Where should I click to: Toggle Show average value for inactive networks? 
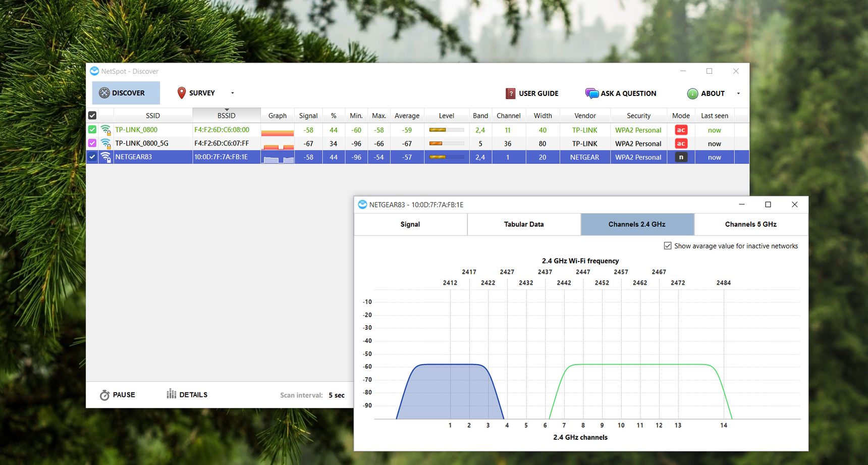[668, 246]
